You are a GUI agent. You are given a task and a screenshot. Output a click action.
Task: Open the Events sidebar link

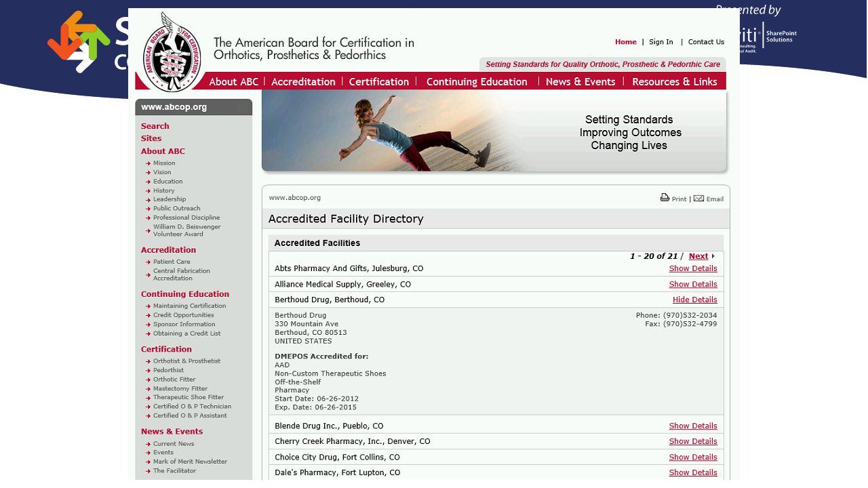point(163,453)
